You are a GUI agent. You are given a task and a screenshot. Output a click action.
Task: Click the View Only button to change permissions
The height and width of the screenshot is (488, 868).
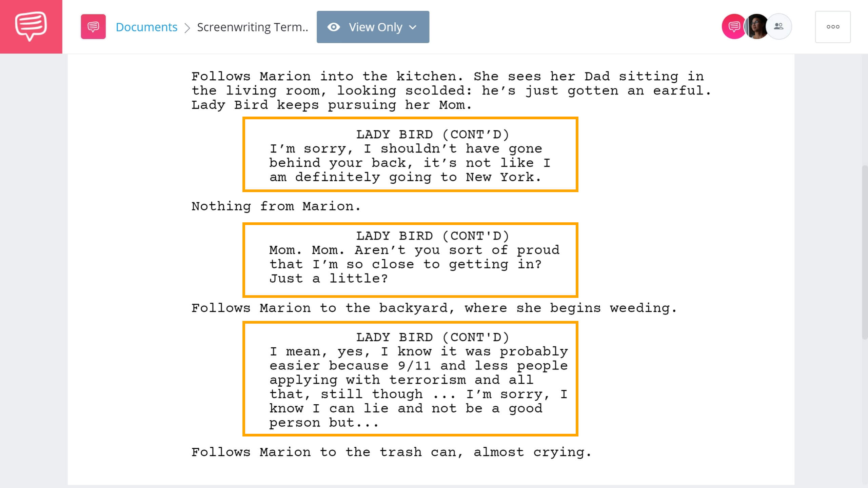tap(373, 27)
